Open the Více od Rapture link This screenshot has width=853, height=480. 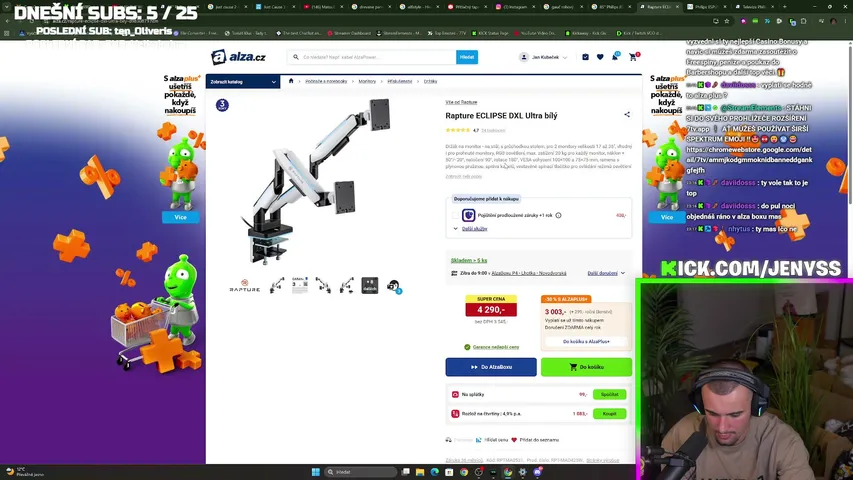(461, 102)
